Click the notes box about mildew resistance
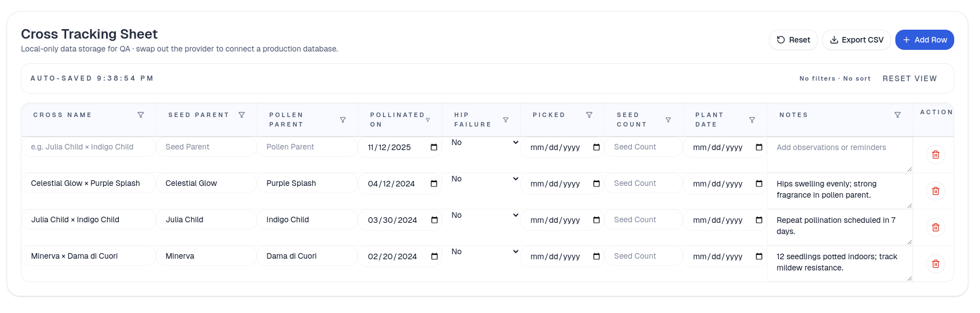Image resolution: width=980 pixels, height=313 pixels. click(839, 262)
